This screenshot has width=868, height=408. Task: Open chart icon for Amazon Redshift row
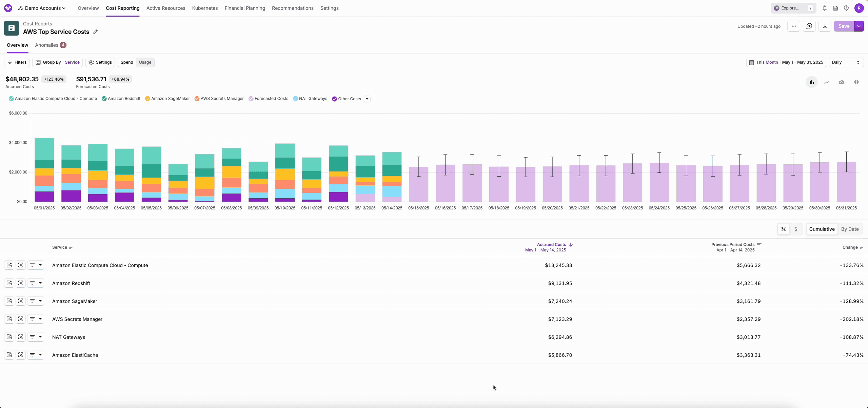9,283
